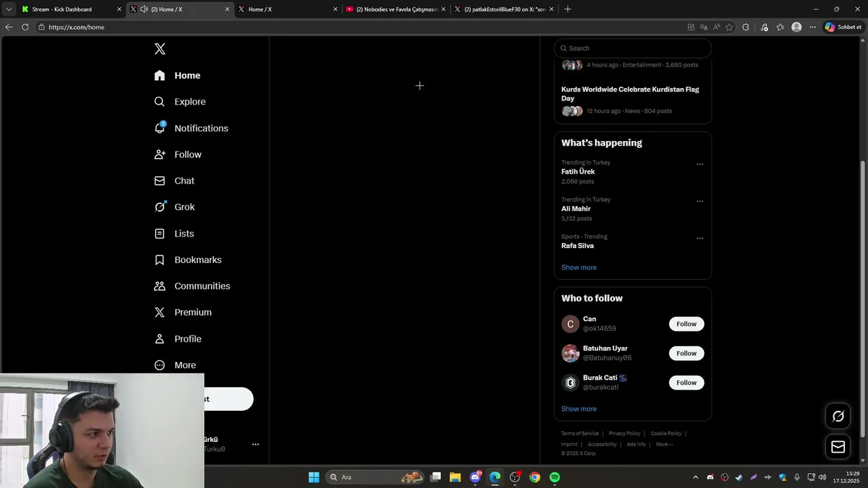Open File Explorer from the taskbar
This screenshot has height=488, width=868.
point(455,477)
